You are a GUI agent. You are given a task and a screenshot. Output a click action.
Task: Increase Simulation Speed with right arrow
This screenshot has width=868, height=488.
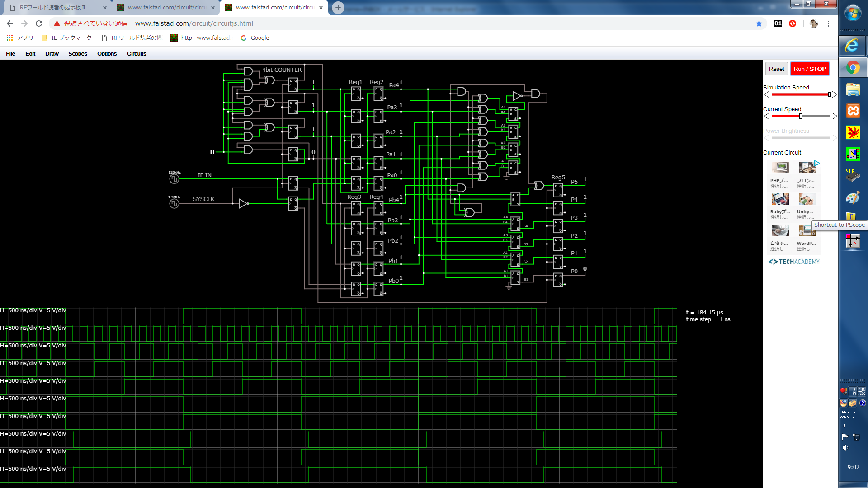(835, 94)
